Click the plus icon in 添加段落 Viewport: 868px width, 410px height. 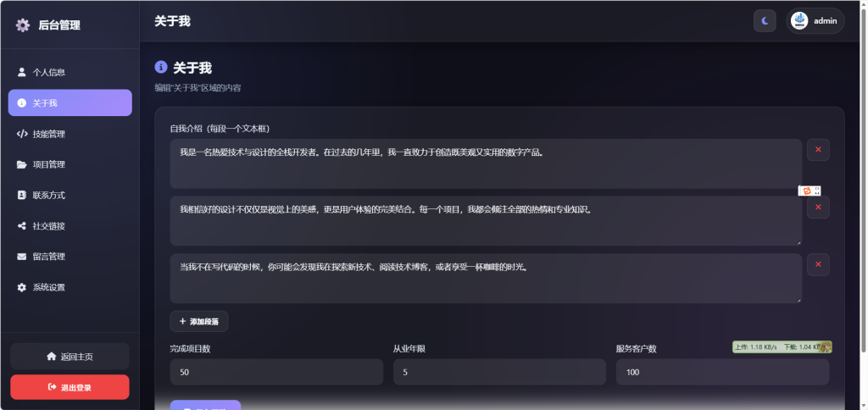click(183, 321)
